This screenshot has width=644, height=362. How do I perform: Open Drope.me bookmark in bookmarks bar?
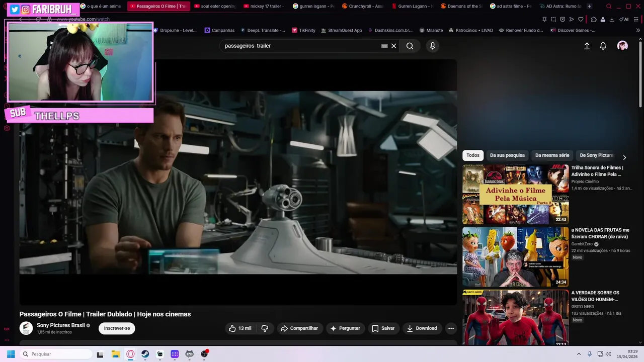coord(175,30)
